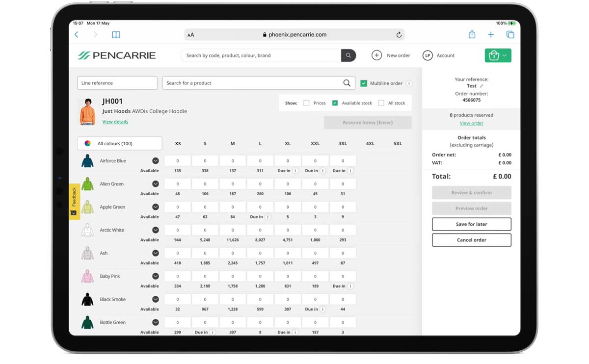Expand the Airforce Blue row chevron
Screen dimensions: 589x364
coord(156,161)
